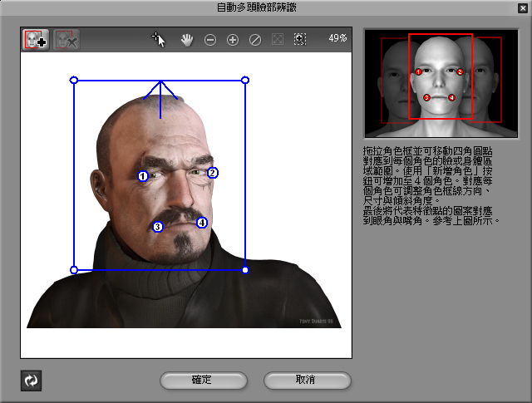This screenshot has height=403, width=532.
Task: Click bottom-left corner handle of blue frame
Action: tap(74, 270)
